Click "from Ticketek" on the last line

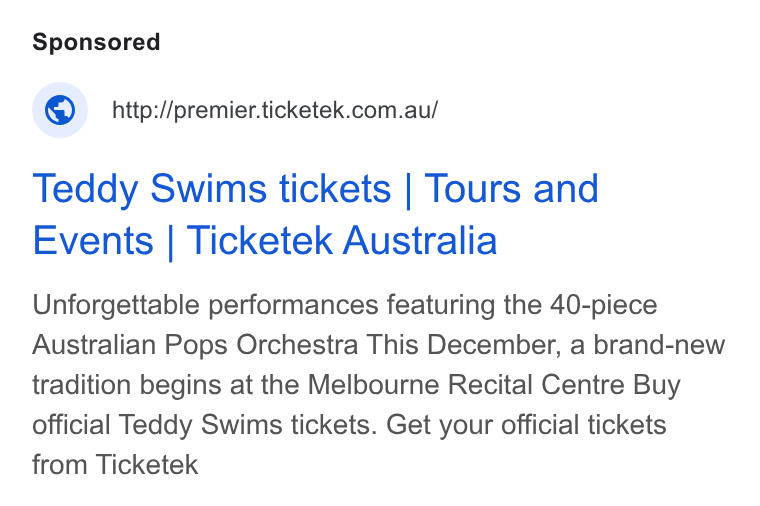[115, 465]
